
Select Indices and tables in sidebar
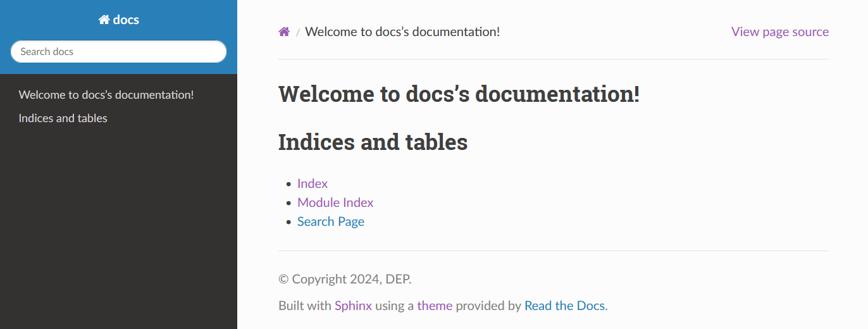coord(63,118)
